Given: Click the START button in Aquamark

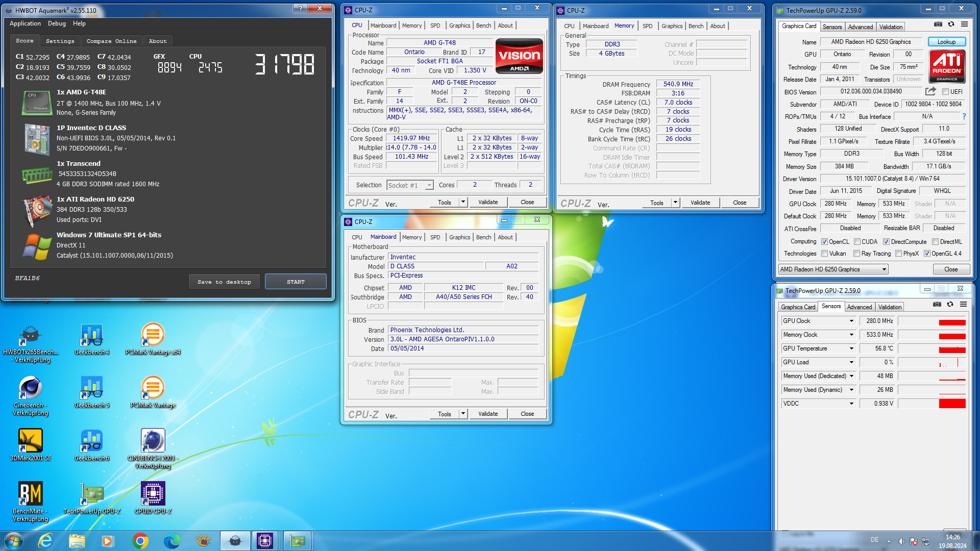Looking at the screenshot, I should [296, 282].
